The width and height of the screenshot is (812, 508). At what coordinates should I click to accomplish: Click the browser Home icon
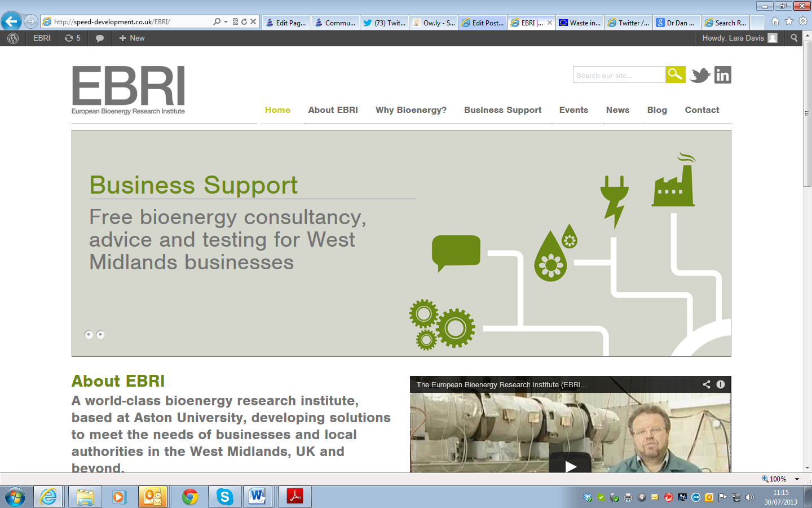coord(775,21)
